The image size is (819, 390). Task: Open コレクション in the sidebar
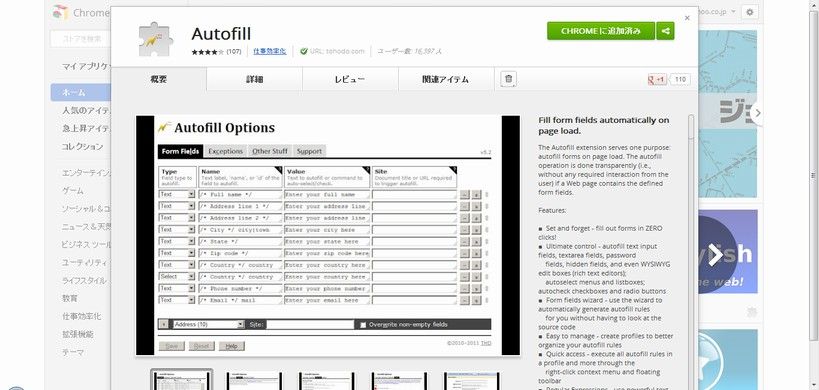coord(83,147)
